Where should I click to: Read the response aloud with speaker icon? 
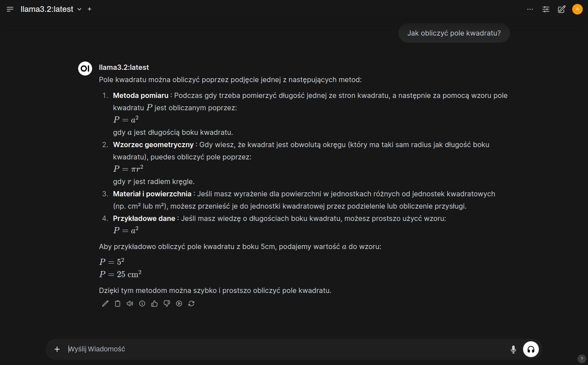coord(130,304)
